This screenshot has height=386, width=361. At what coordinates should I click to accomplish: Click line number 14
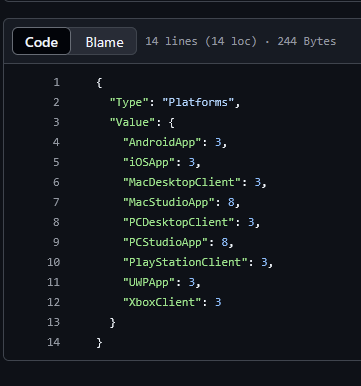[54, 342]
